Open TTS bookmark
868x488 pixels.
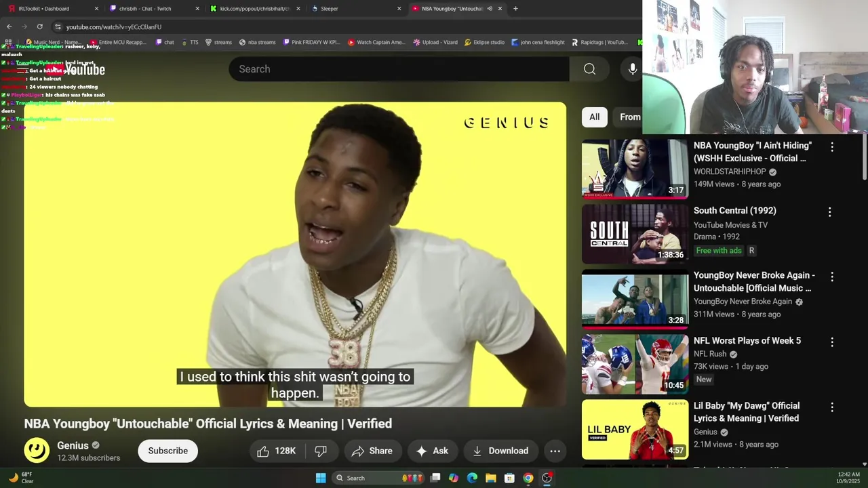[x=191, y=42]
